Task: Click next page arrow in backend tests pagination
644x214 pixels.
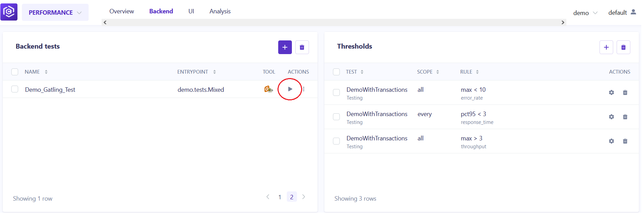Action: 304,197
